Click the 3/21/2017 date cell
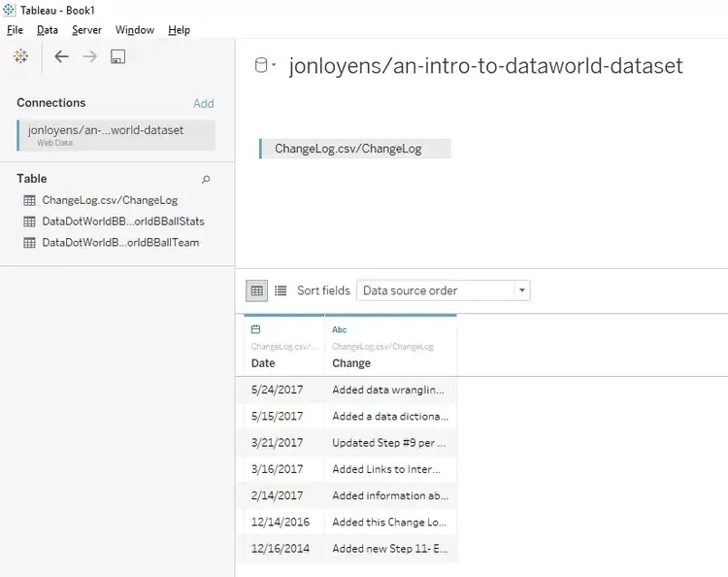Image resolution: width=728 pixels, height=577 pixels. tap(284, 443)
